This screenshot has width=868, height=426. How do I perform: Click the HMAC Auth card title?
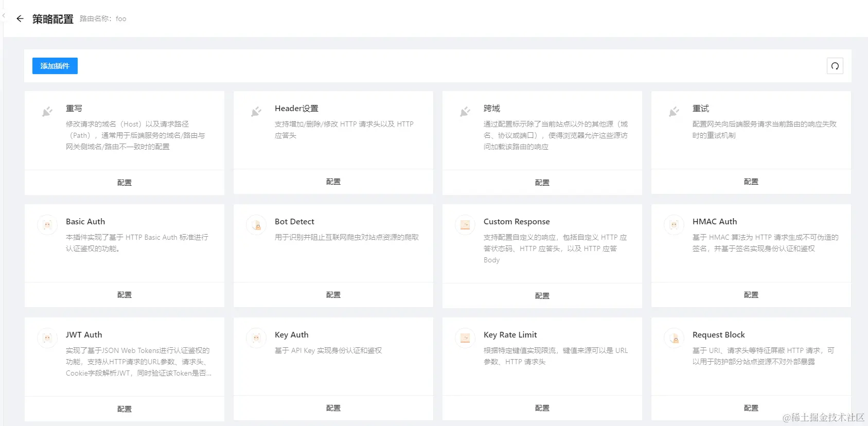pyautogui.click(x=715, y=222)
